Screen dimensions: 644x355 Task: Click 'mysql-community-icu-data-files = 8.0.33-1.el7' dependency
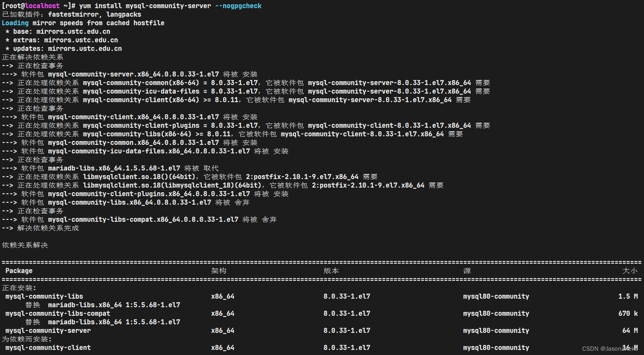point(170,91)
